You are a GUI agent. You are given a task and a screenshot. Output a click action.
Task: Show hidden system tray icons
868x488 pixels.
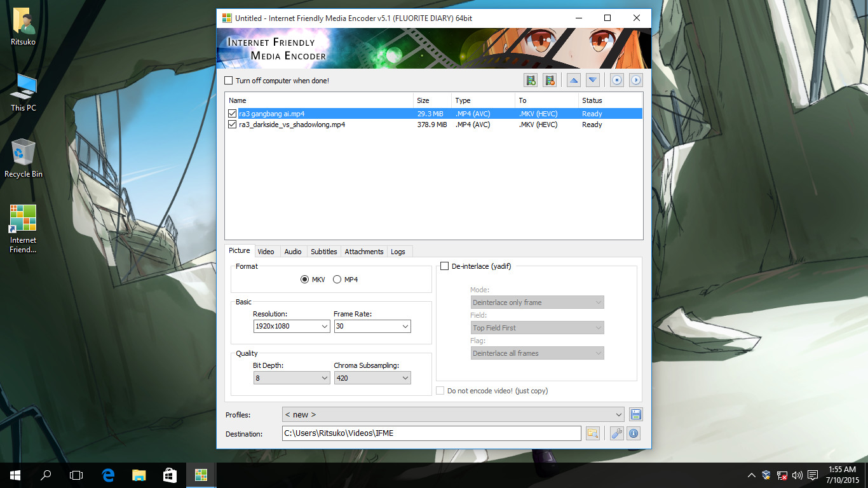(752, 475)
